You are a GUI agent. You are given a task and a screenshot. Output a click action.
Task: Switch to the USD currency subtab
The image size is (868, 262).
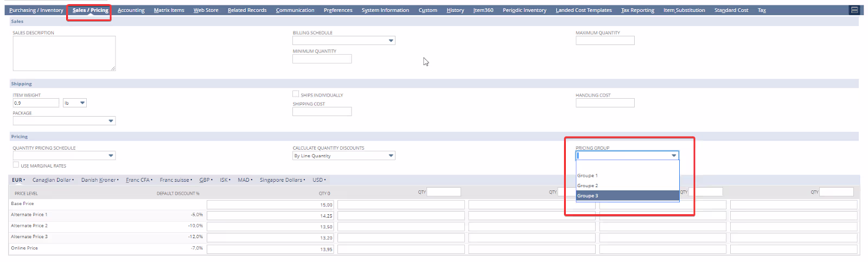tap(318, 180)
